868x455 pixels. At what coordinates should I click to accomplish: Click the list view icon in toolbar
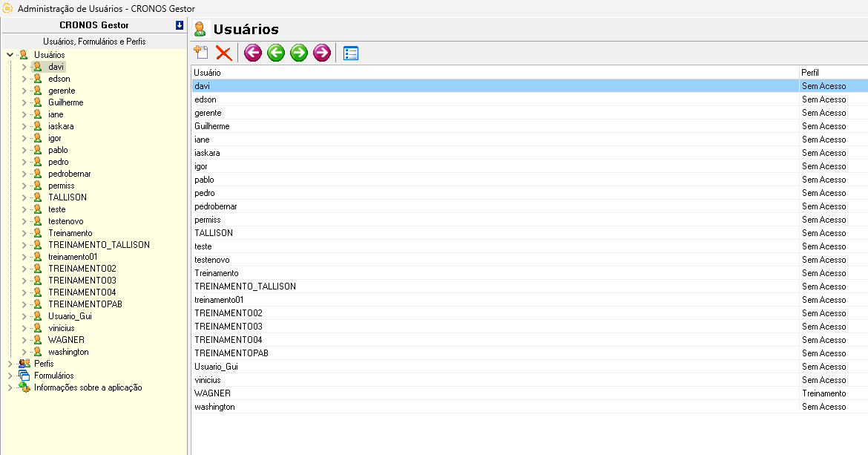click(x=351, y=53)
